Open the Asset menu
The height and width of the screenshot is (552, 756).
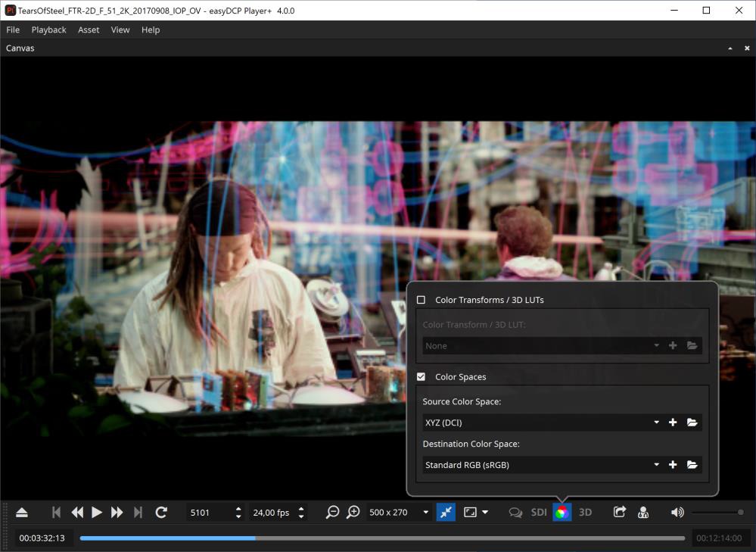coord(89,30)
